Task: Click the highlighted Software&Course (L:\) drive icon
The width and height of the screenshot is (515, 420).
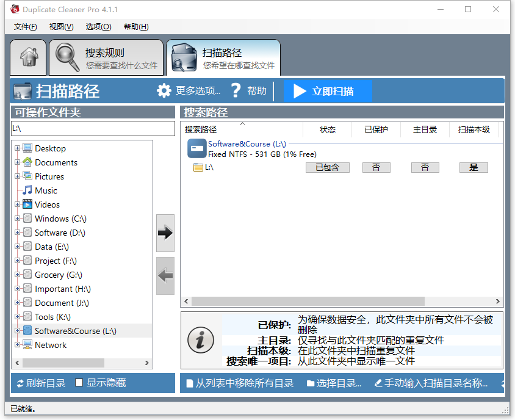Action: click(x=27, y=331)
